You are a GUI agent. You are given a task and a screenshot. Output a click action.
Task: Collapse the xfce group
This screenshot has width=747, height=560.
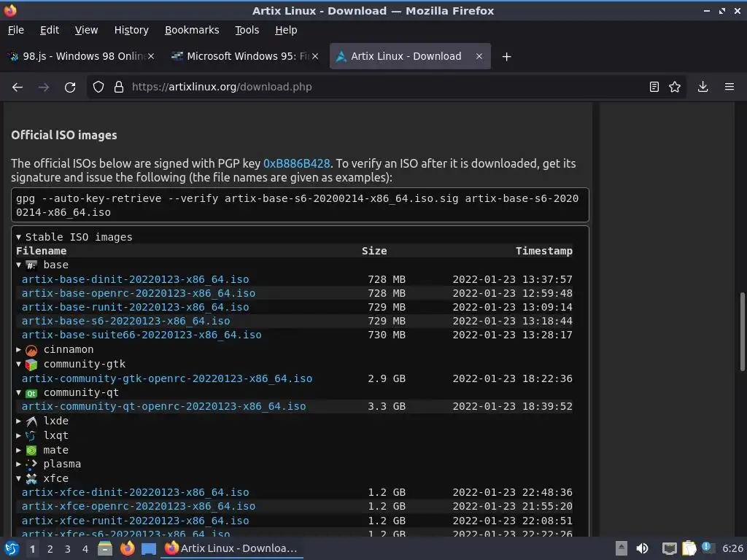click(x=18, y=478)
